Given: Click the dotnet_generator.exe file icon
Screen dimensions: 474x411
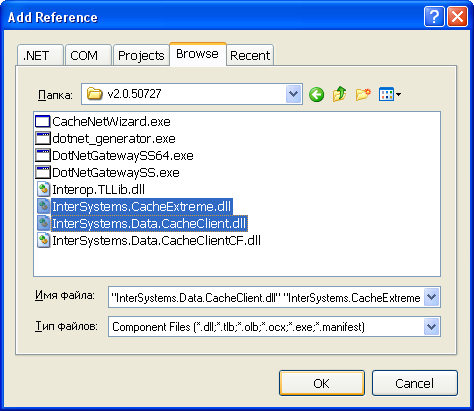Looking at the screenshot, I should pos(43,139).
